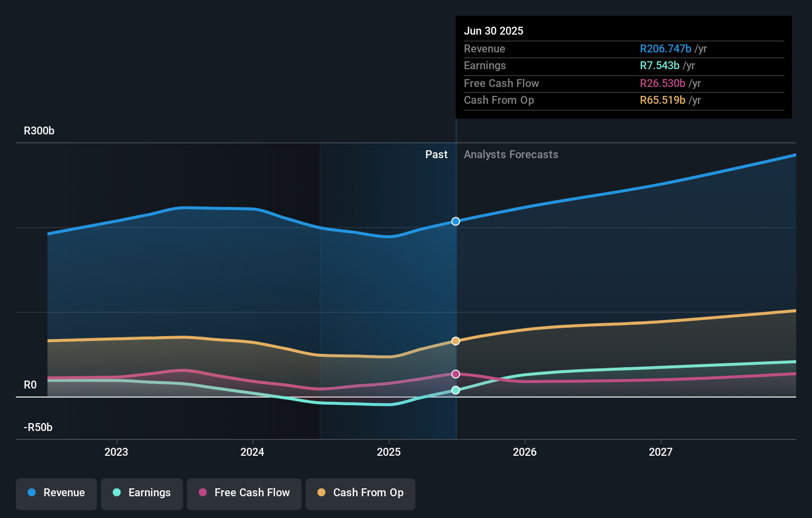
Task: Toggle the Cash From Op legend button
Action: point(361,494)
